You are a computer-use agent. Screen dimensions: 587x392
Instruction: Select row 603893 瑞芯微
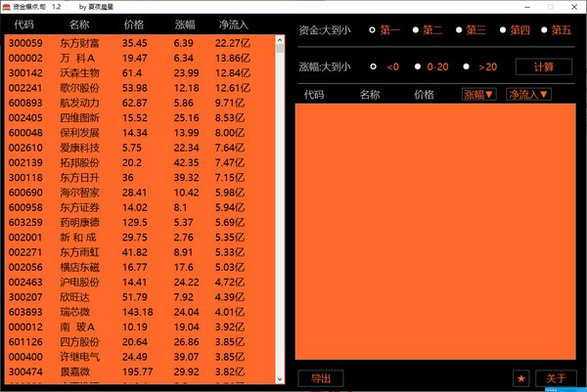click(x=140, y=312)
